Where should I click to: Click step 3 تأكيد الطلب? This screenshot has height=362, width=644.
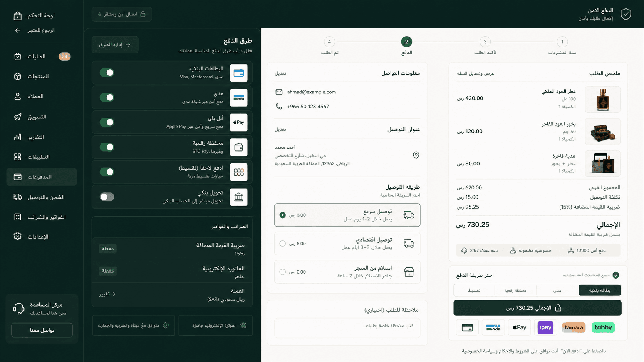485,42
